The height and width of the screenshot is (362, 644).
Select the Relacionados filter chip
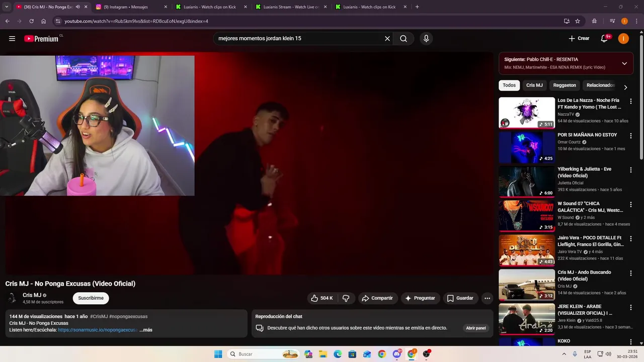(601, 85)
